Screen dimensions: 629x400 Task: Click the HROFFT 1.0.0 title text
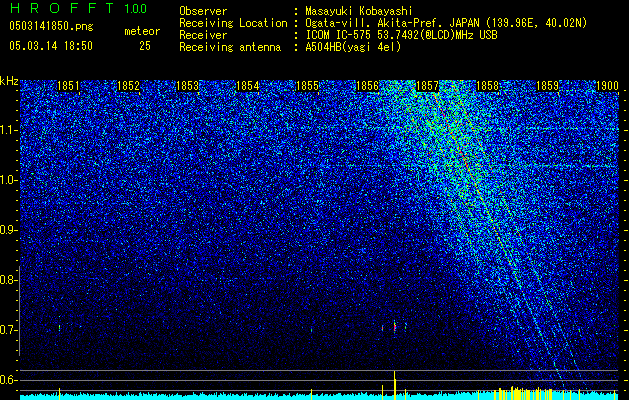pyautogui.click(x=79, y=8)
